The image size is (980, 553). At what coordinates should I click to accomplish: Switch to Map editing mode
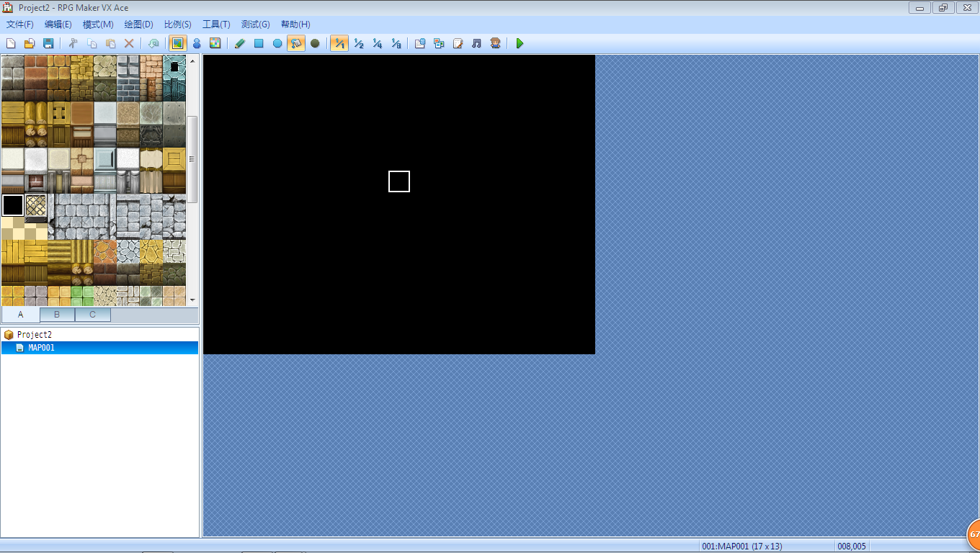coord(177,43)
